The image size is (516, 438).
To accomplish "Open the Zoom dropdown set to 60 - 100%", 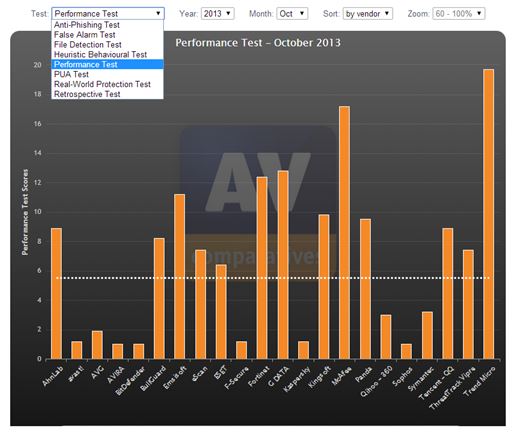I will click(x=459, y=14).
